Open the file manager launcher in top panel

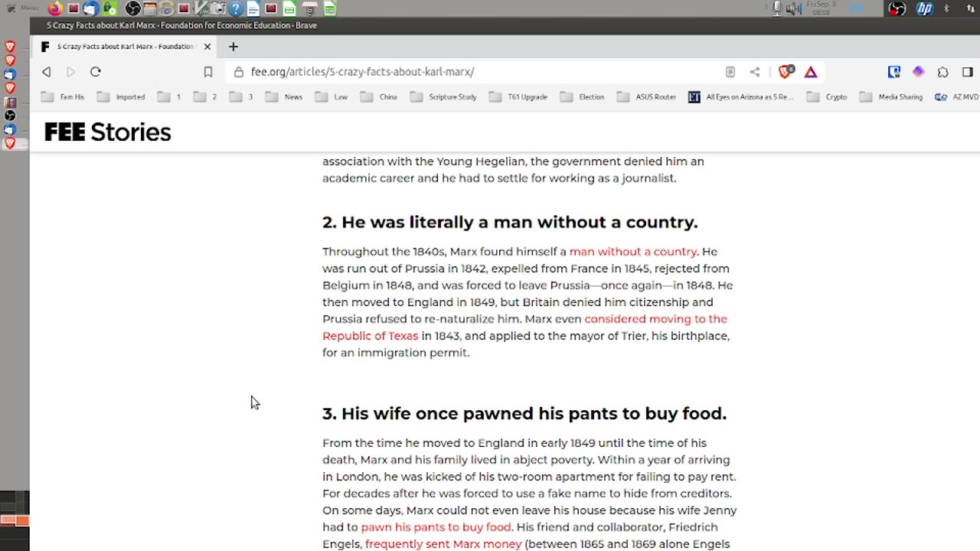[x=150, y=8]
